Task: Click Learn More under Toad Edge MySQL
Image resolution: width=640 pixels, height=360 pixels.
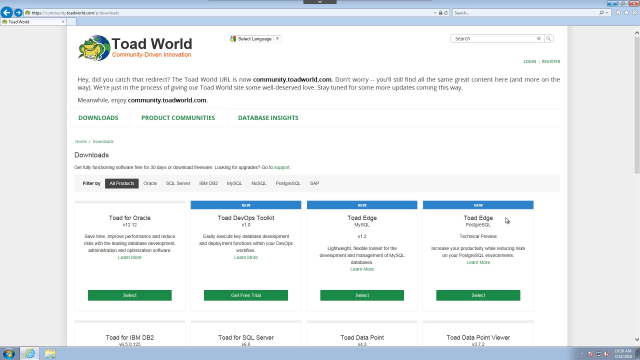Action: pyautogui.click(x=362, y=269)
